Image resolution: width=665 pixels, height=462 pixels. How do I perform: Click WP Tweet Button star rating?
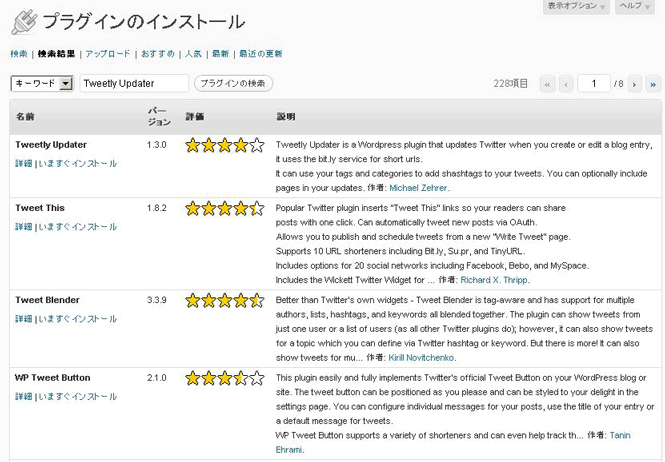tap(225, 378)
